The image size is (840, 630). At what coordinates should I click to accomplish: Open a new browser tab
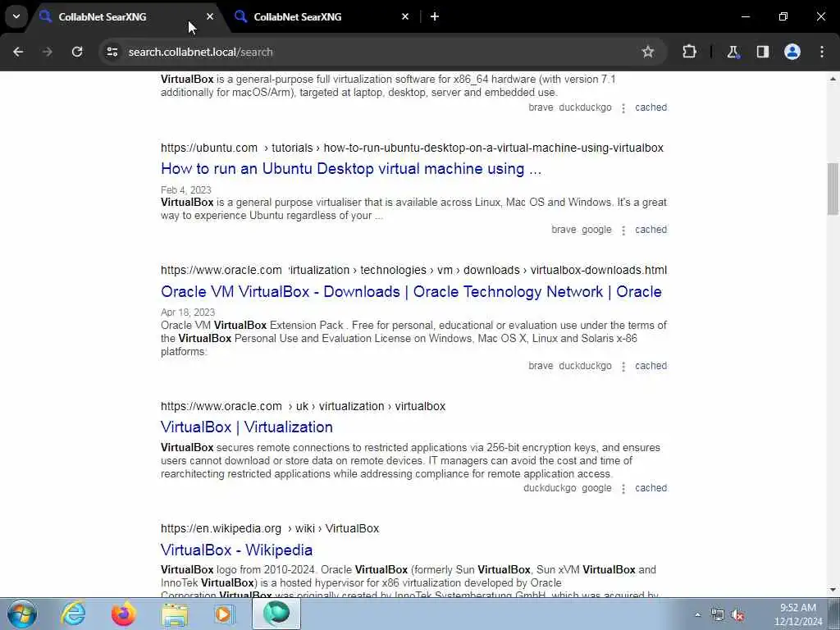point(435,16)
